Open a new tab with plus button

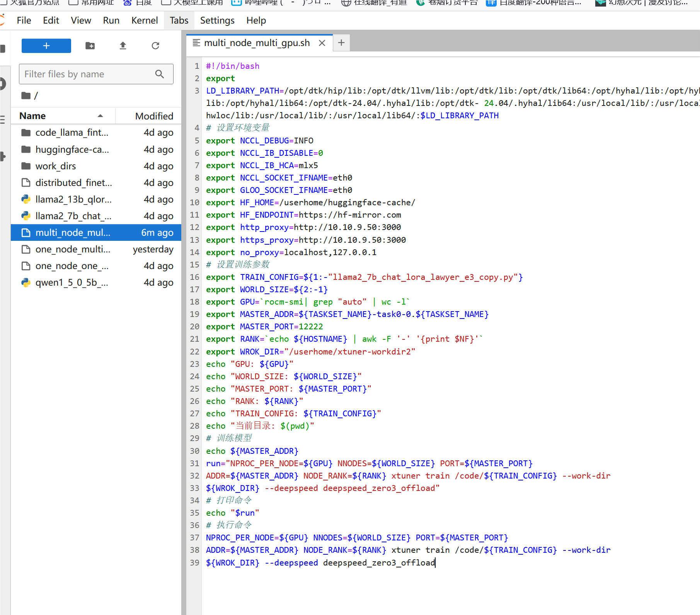click(x=341, y=43)
